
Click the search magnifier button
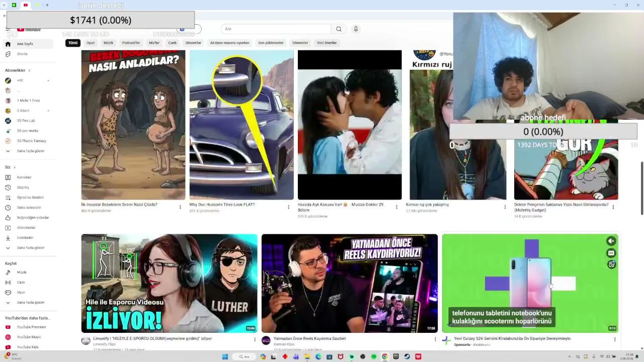point(339,29)
